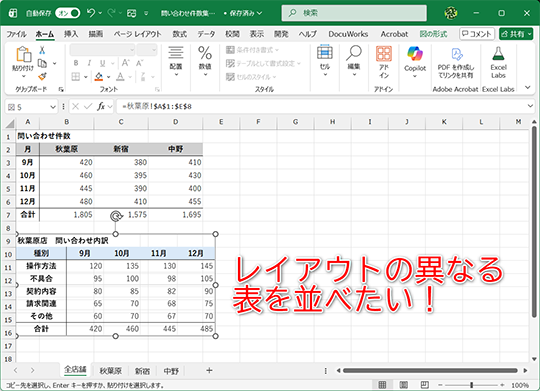The height and width of the screenshot is (391, 540).
Task: Switch to Page Layout view in status bar
Action: click(x=404, y=384)
